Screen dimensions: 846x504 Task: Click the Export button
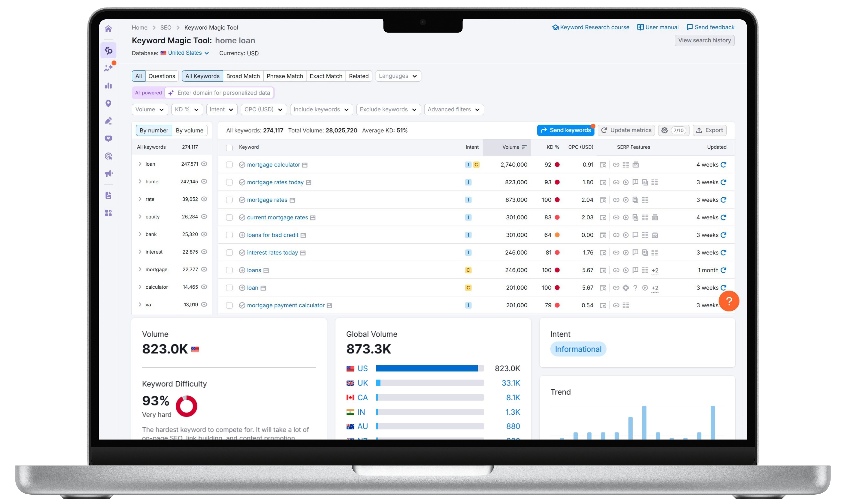coord(709,130)
